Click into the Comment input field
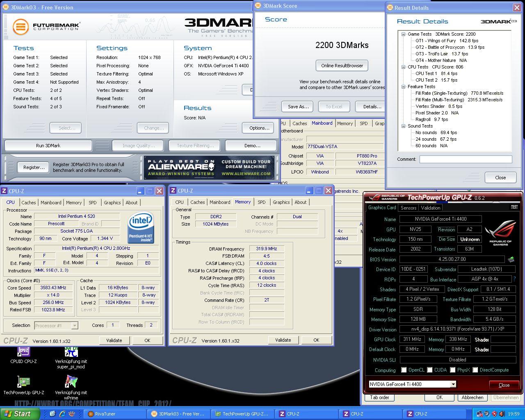 coord(466,159)
